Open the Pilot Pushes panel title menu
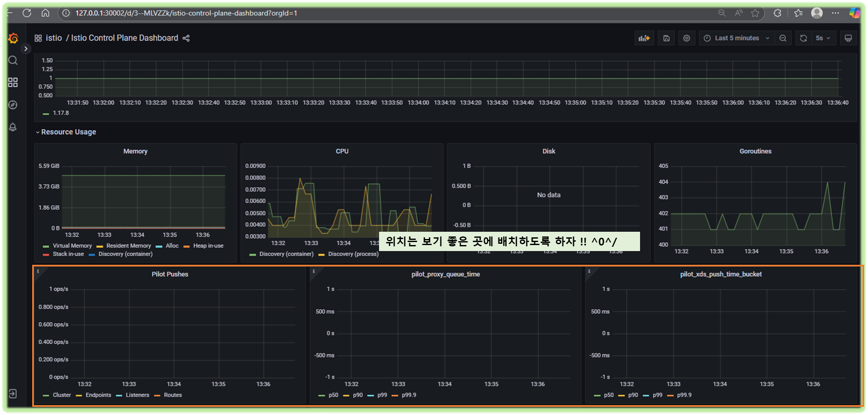The image size is (868, 415). [x=170, y=274]
